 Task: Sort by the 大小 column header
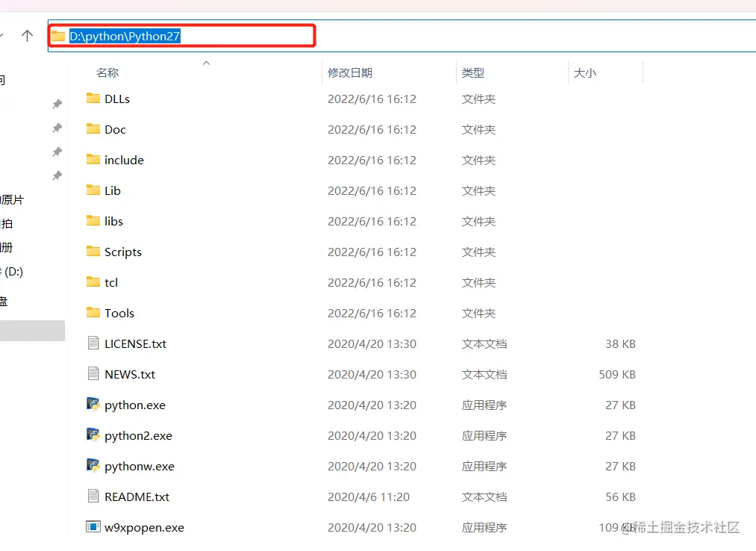[585, 73]
